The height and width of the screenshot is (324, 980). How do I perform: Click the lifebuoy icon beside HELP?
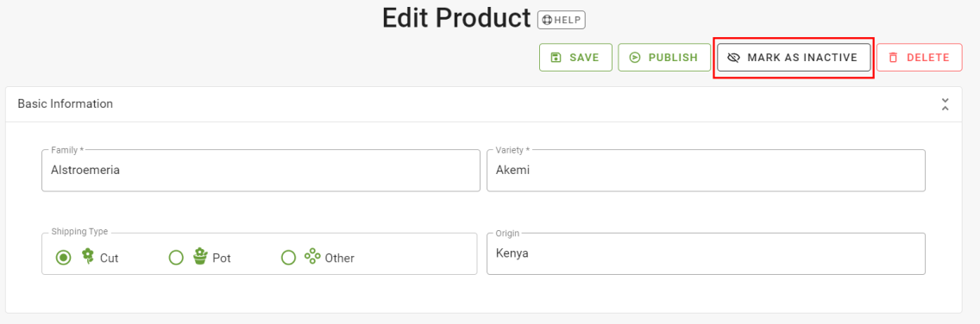tap(547, 20)
